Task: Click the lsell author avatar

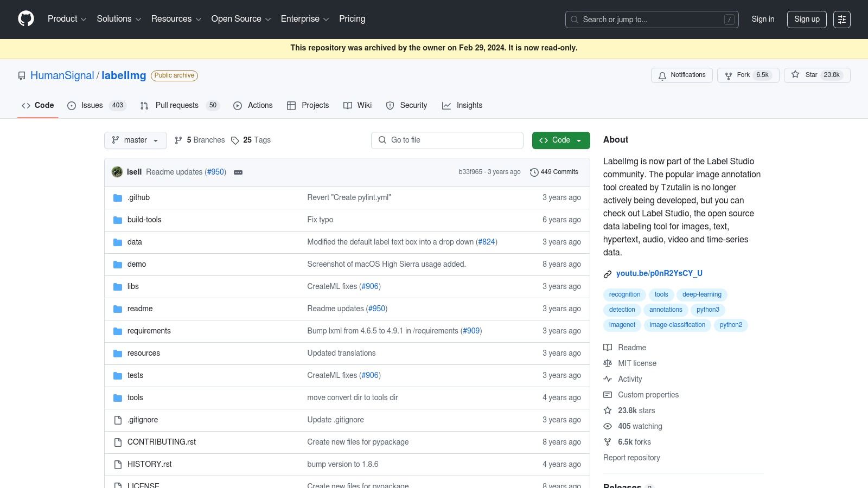Action: click(x=117, y=172)
